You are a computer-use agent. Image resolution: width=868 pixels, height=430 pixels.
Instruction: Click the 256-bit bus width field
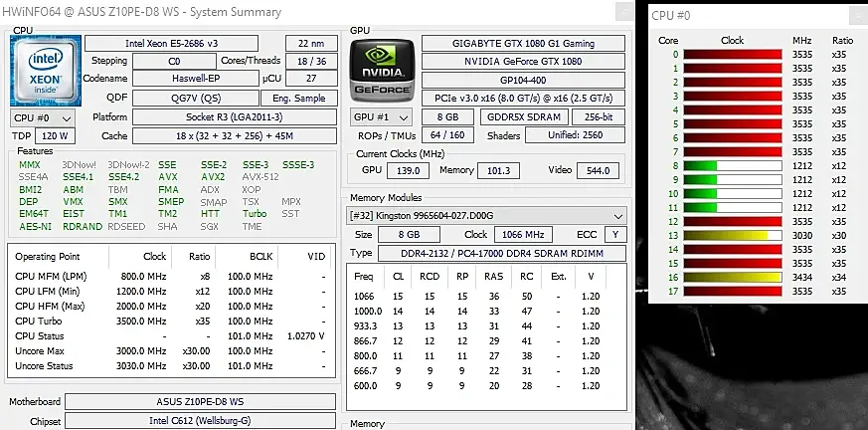pyautogui.click(x=599, y=116)
